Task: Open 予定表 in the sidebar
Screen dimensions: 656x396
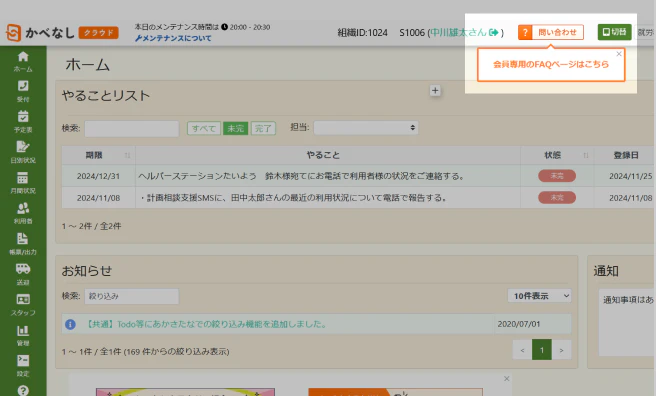Action: (23, 122)
